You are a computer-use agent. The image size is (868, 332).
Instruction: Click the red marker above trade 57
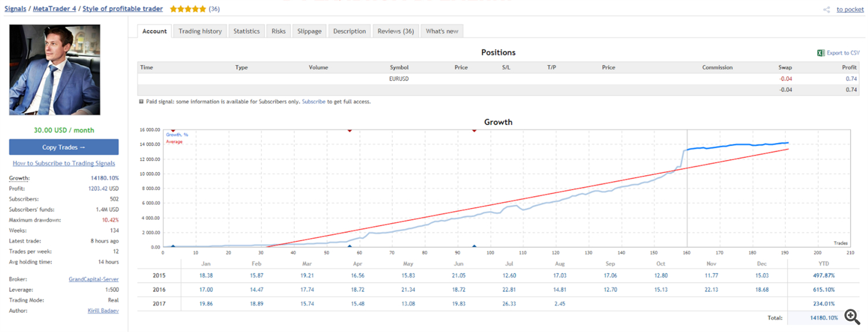coord(350,131)
